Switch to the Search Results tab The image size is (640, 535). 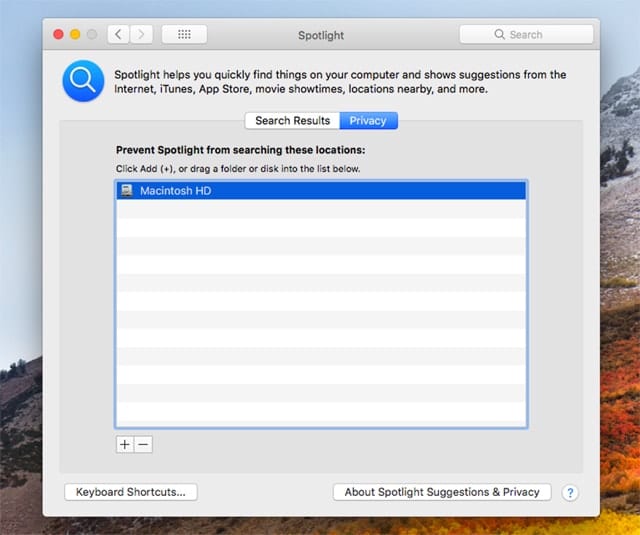click(x=292, y=121)
